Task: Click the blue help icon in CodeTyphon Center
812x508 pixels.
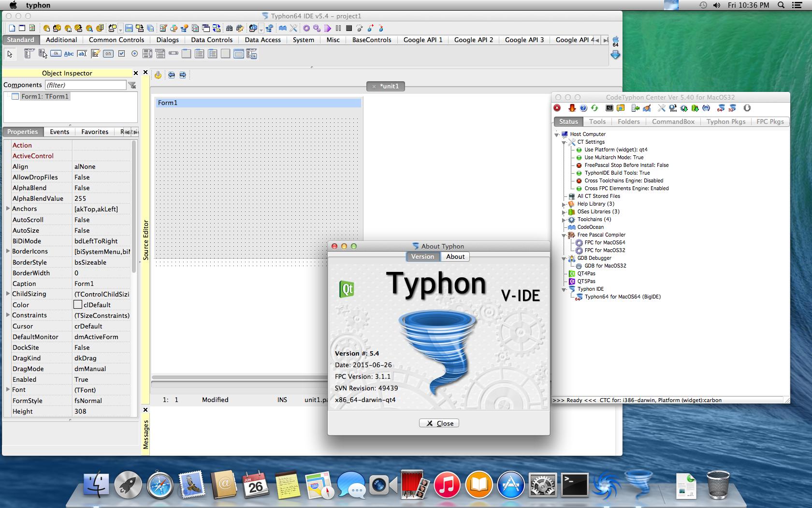Action: coord(583,108)
